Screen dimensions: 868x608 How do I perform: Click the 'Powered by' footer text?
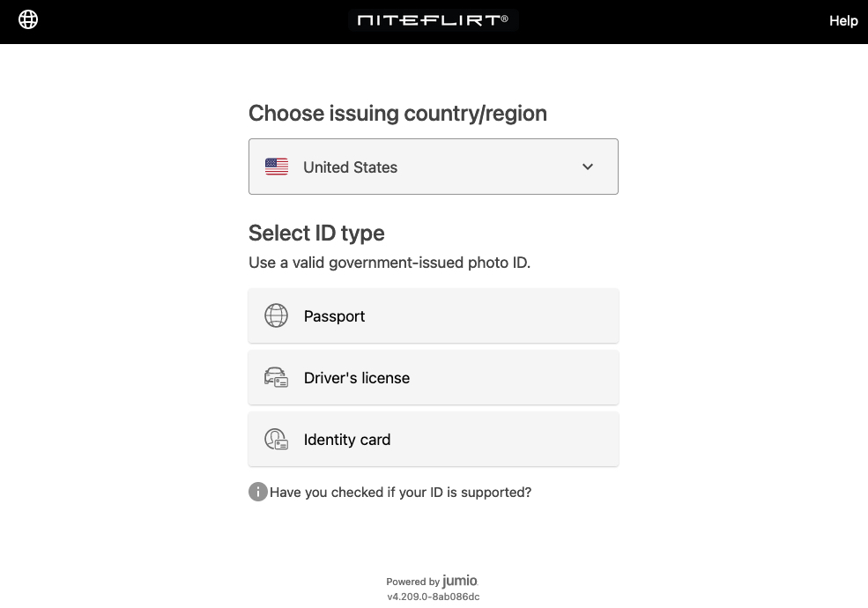pos(413,582)
